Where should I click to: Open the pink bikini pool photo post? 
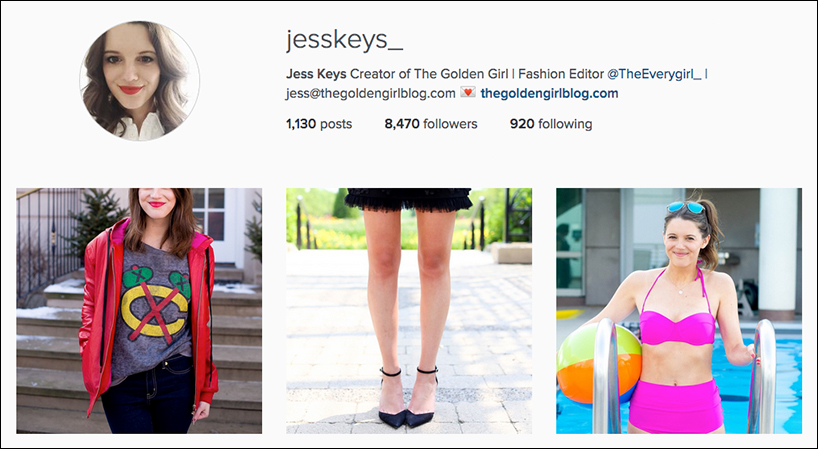tap(679, 311)
